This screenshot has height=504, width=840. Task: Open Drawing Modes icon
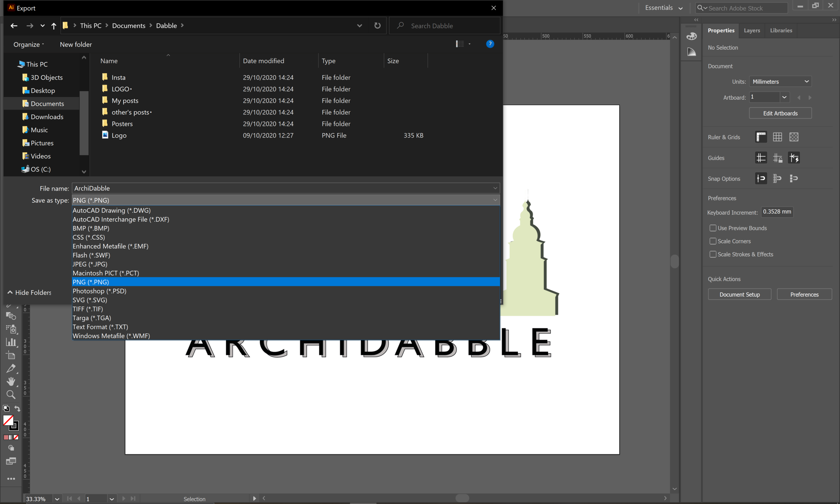point(11,448)
